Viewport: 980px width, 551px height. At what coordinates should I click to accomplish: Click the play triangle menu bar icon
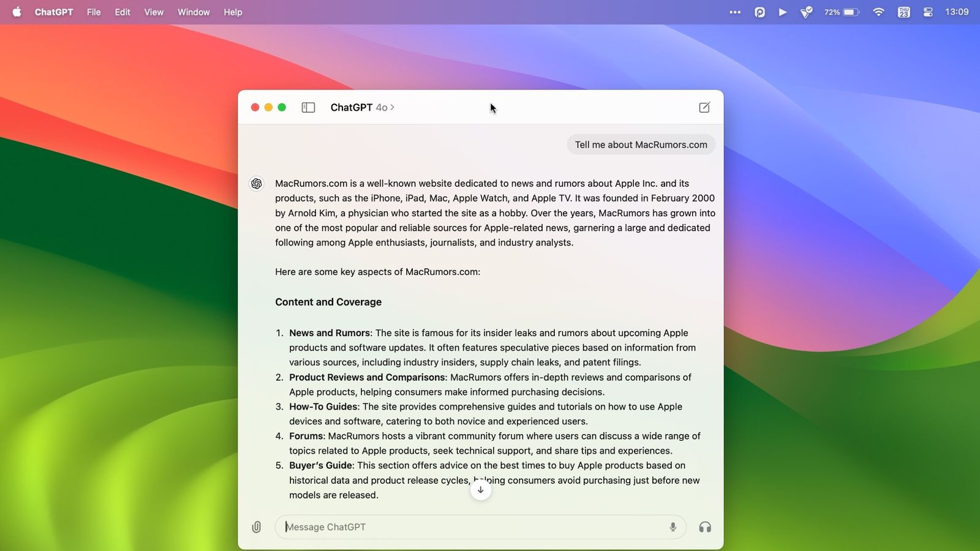tap(783, 12)
